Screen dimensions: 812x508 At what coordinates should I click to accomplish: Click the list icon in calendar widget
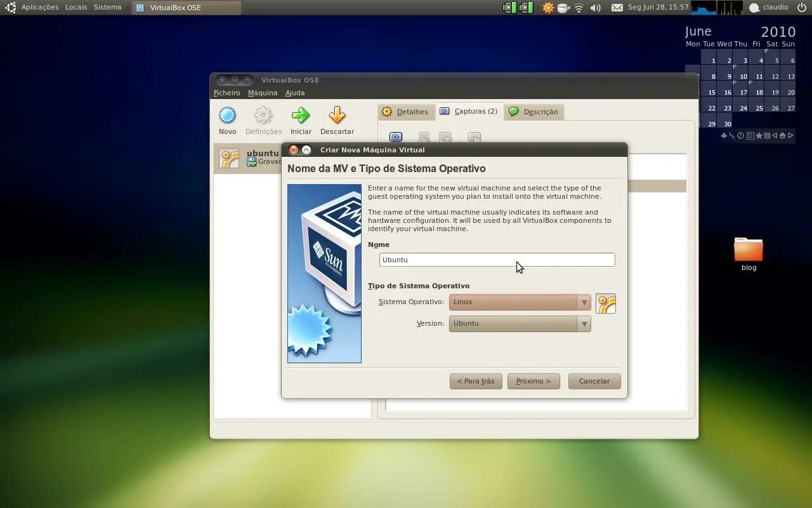[767, 135]
